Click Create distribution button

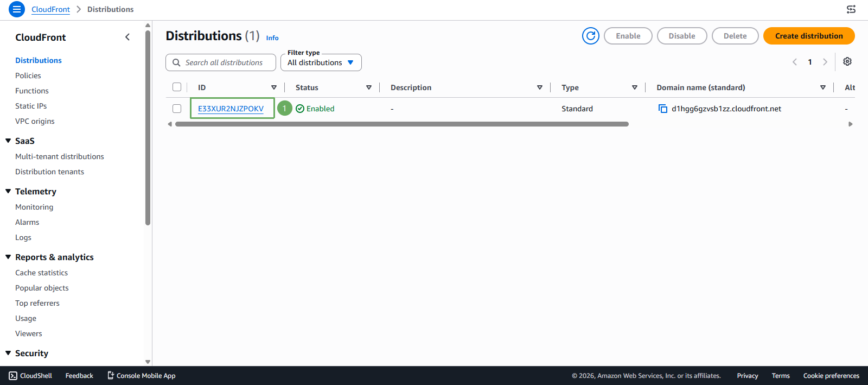point(809,36)
